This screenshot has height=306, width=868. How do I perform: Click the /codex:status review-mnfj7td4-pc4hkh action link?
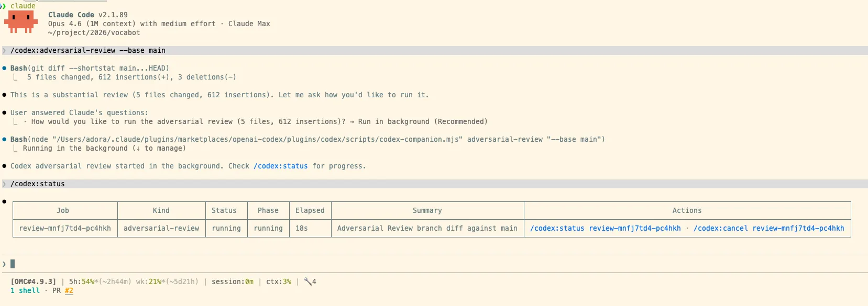coord(605,228)
